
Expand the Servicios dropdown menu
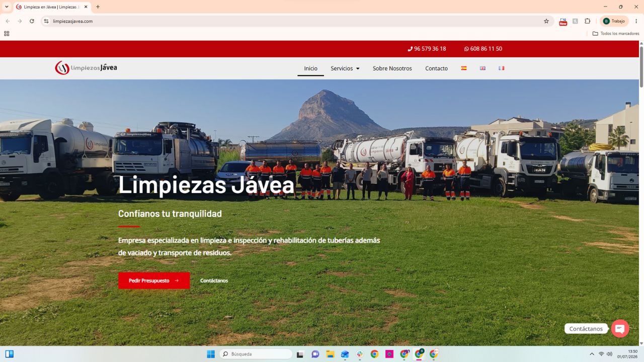[345, 68]
